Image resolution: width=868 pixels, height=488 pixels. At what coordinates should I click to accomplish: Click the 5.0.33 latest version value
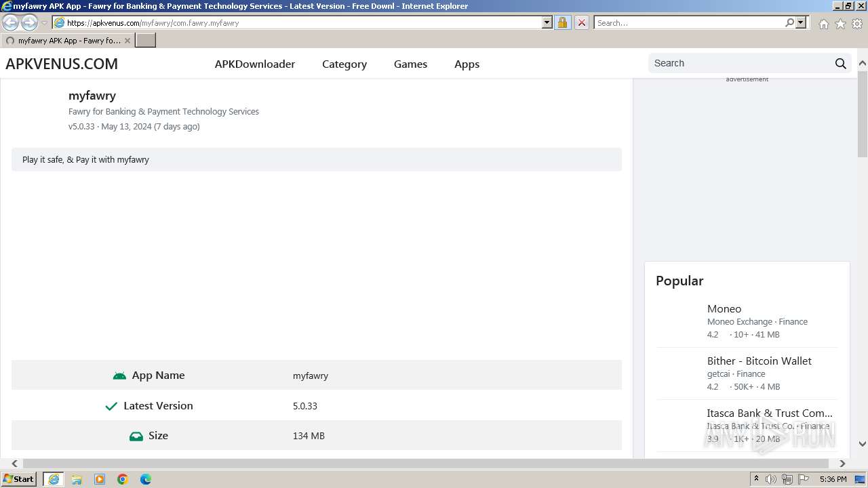tap(305, 406)
